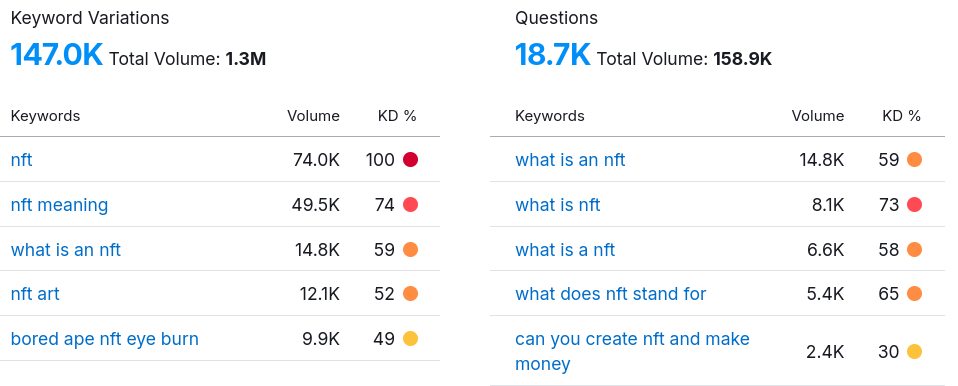Image resolution: width=958 pixels, height=386 pixels.
Task: Open 'what is an nft' under Questions
Action: pos(570,160)
